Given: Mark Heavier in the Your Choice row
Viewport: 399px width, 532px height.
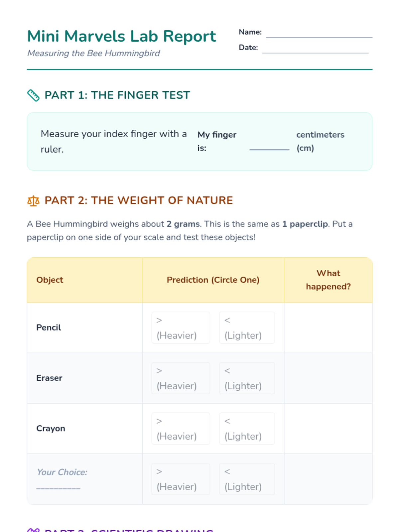Looking at the screenshot, I should 181,479.
